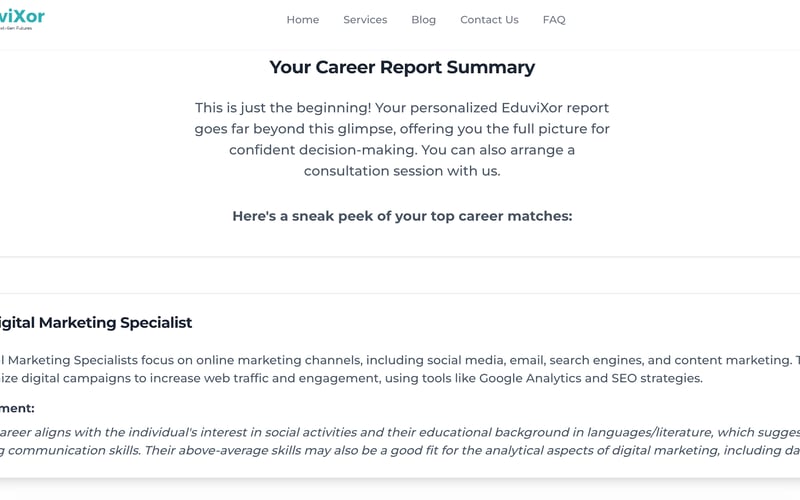Click the italic career alignment comment text
The image size is (800, 500).
pos(400,432)
